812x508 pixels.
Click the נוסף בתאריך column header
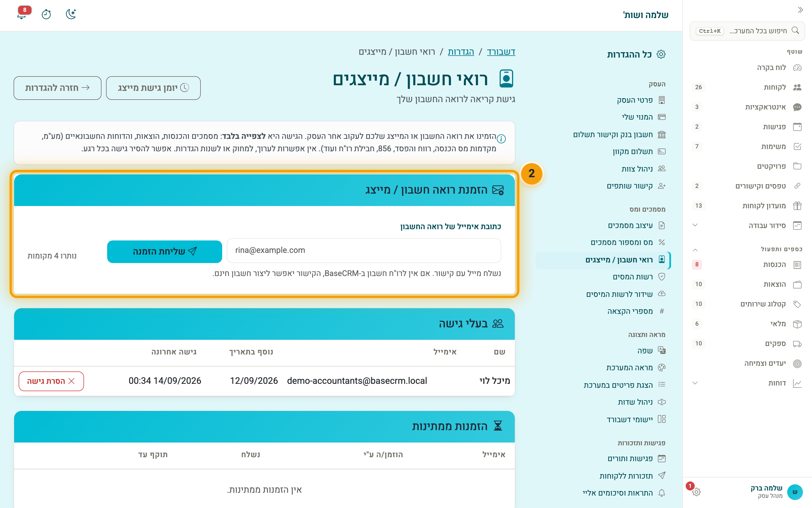pos(251,352)
